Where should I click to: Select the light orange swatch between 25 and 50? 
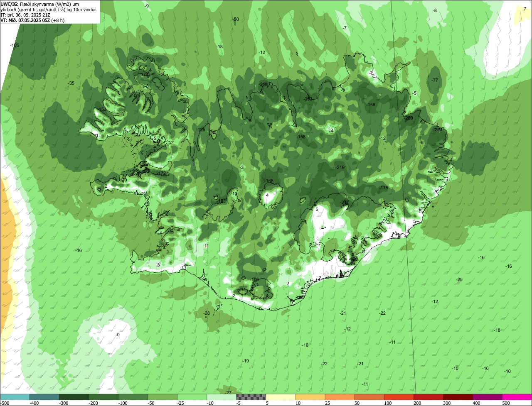339,397
